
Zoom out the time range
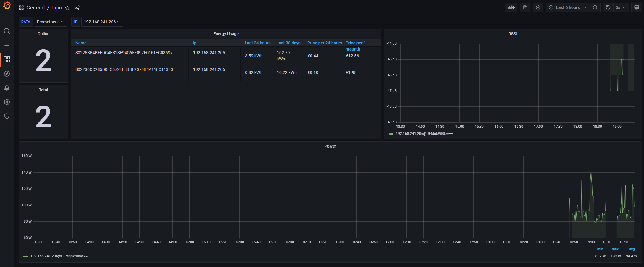coord(595,8)
